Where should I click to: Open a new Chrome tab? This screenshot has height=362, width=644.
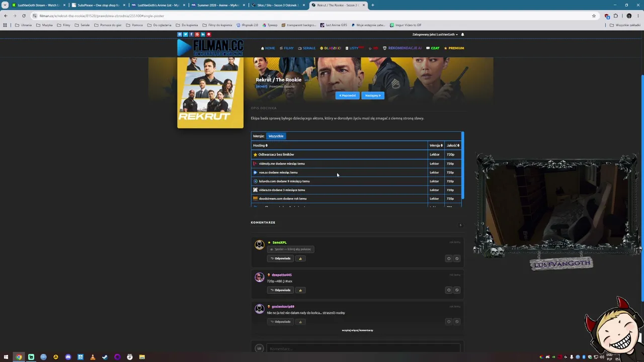372,5
